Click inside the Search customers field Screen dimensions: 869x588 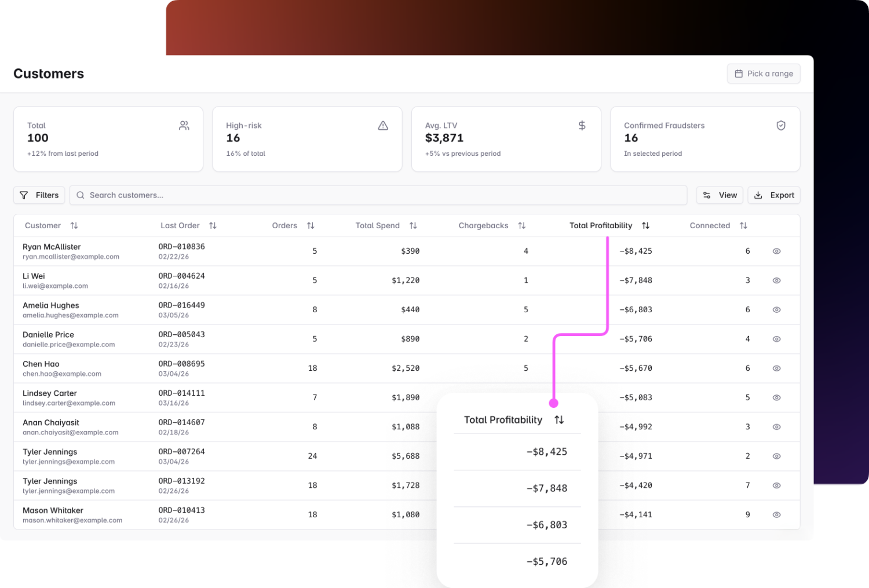232,195
